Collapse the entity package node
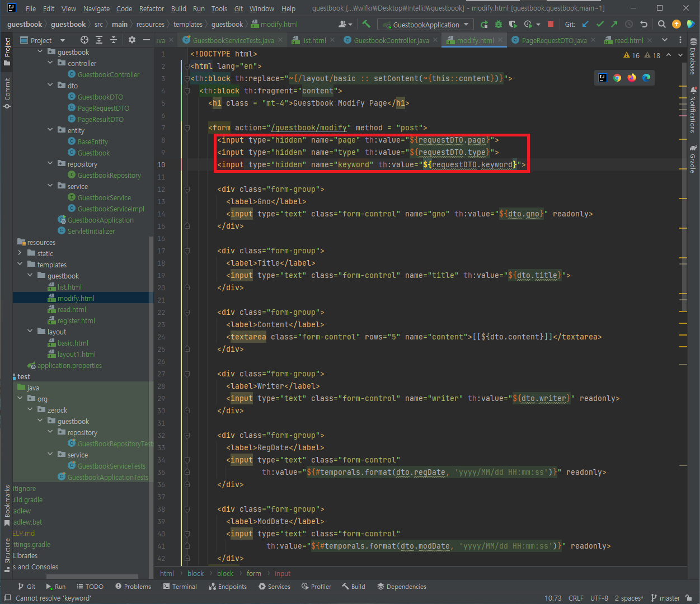Screen dimensions: 700x604 (x=50, y=130)
